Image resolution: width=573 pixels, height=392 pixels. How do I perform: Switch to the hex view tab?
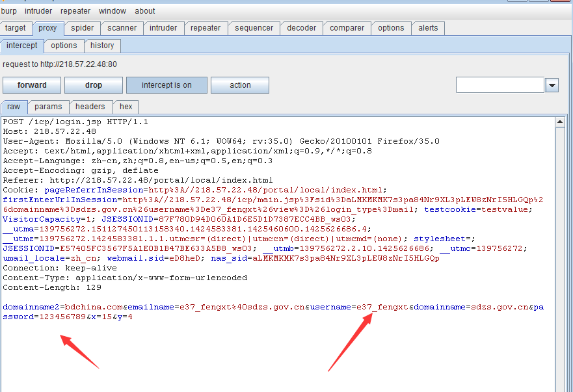[x=126, y=107]
